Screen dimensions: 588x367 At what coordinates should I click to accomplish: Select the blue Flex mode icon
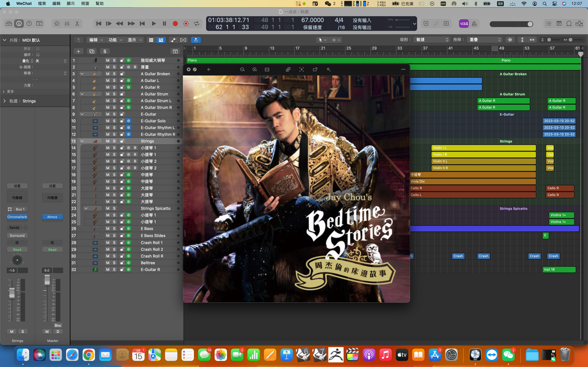(196, 40)
